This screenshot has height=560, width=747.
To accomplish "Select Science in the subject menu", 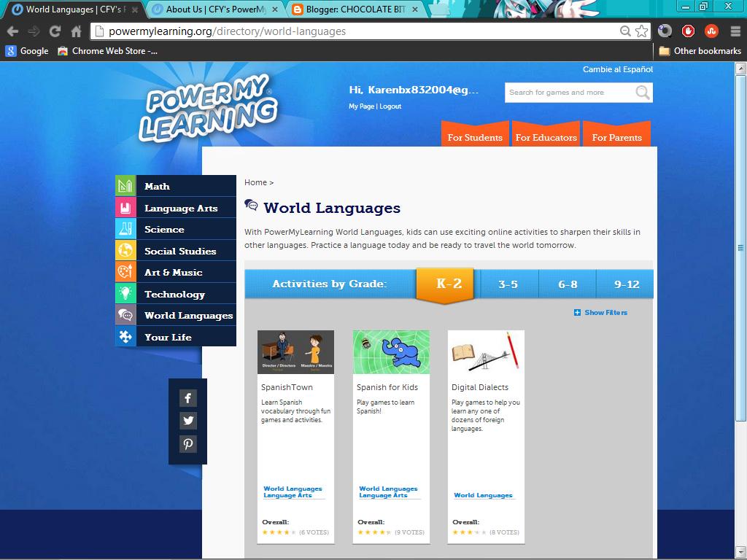I will (164, 229).
